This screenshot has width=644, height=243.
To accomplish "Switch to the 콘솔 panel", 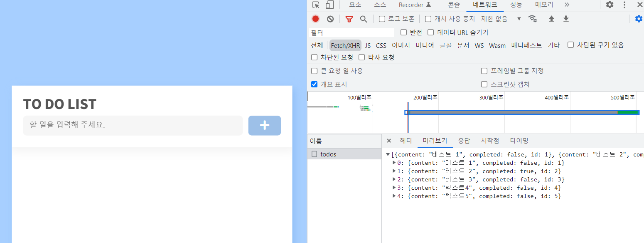I will click(453, 5).
